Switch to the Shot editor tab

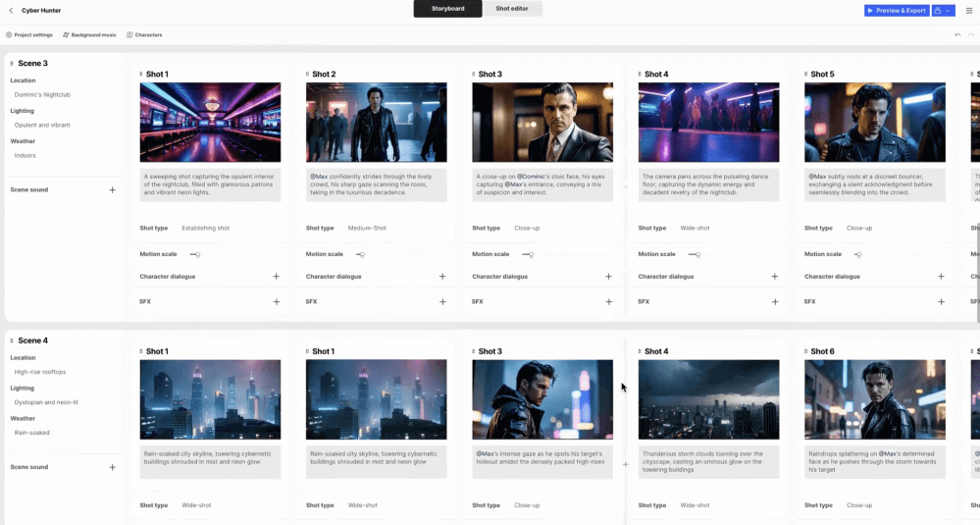pos(511,9)
